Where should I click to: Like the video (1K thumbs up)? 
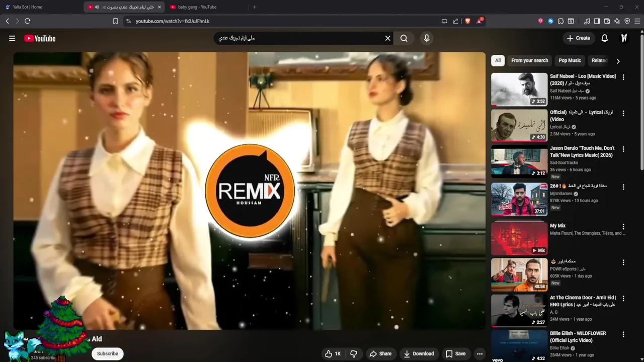[334, 353]
